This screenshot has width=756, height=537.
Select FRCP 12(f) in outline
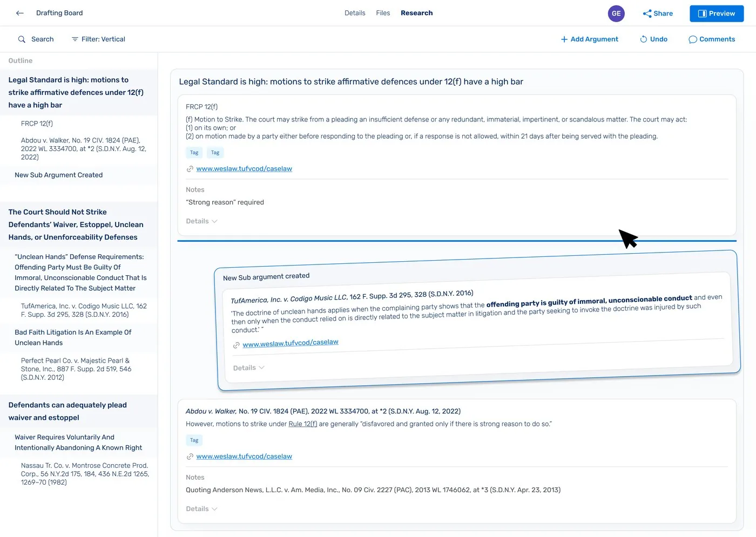(x=37, y=124)
